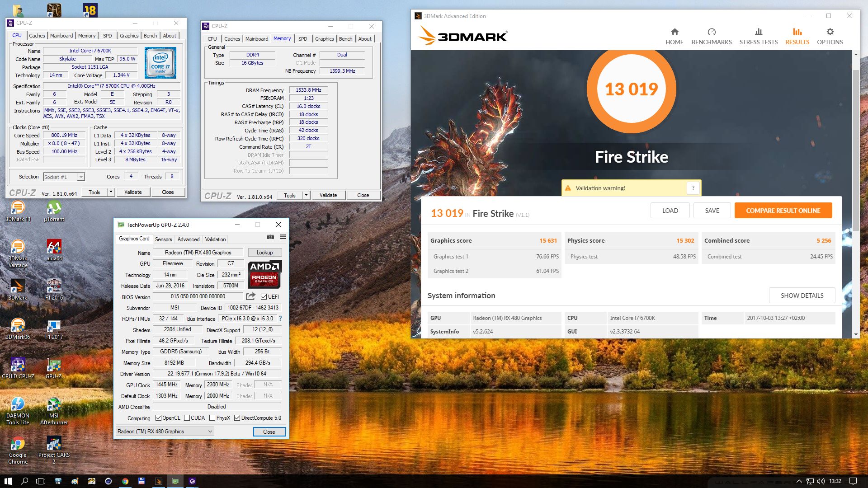
Task: Switch to the GPU-Z Sensors tab
Action: pos(163,239)
